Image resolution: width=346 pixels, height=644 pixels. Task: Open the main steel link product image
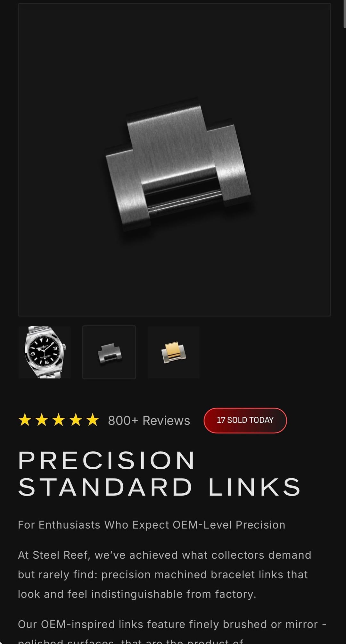pos(174,160)
